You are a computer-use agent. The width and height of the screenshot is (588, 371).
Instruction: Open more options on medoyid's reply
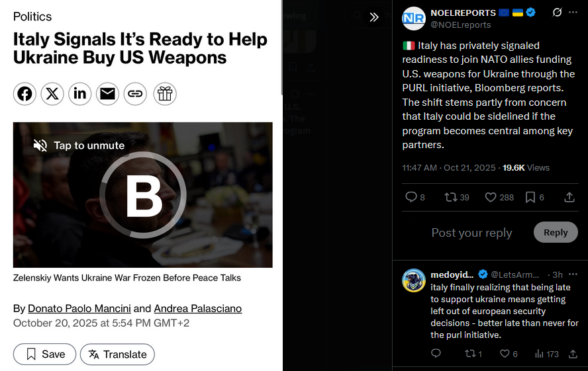(x=573, y=274)
